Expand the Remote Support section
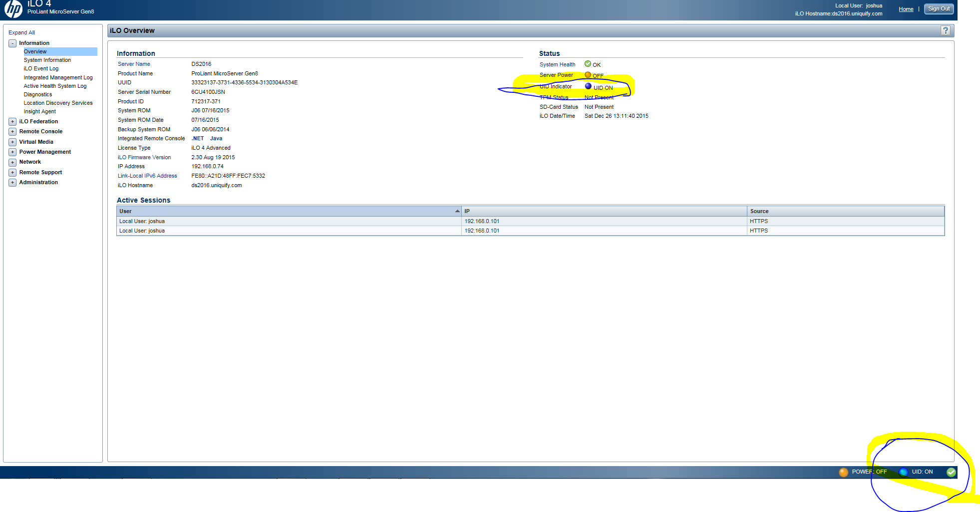This screenshot has width=980, height=512. pyautogui.click(x=12, y=173)
